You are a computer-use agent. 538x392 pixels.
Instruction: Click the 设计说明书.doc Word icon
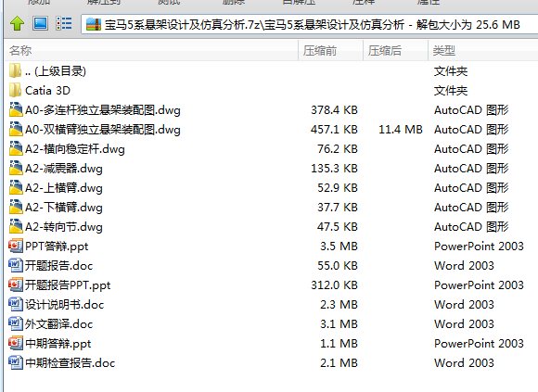tap(16, 304)
